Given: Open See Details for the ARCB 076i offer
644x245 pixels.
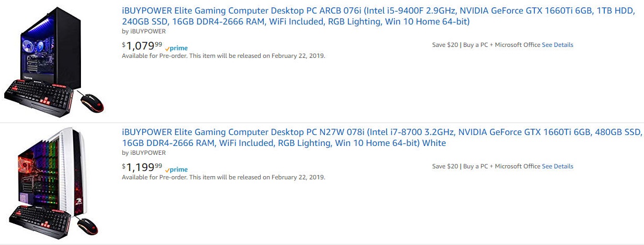Looking at the screenshot, I should click(557, 45).
